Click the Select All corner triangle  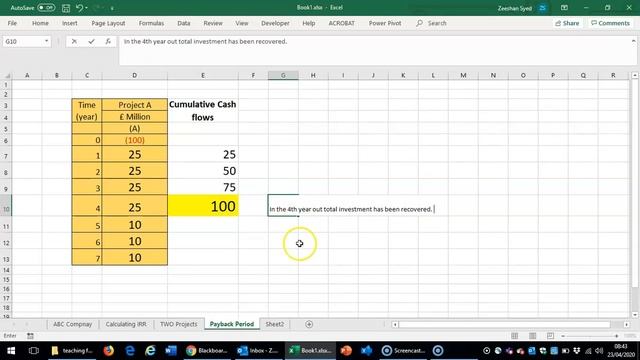[7, 76]
